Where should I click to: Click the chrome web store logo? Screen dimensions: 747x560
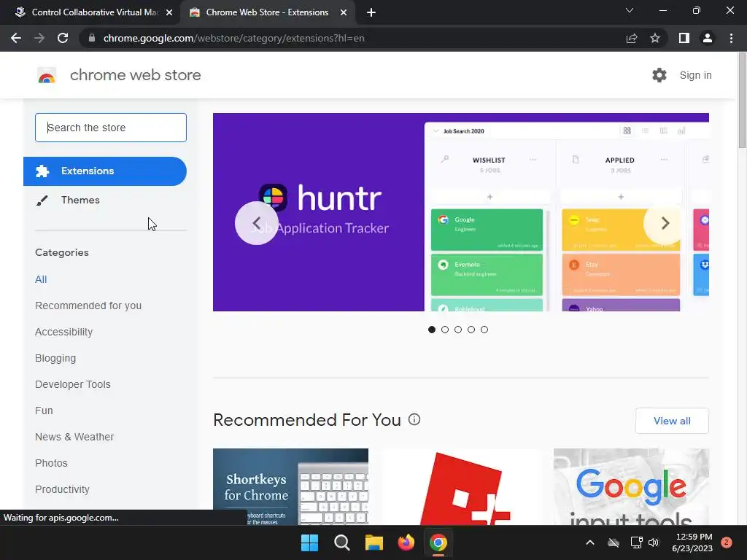(x=47, y=75)
